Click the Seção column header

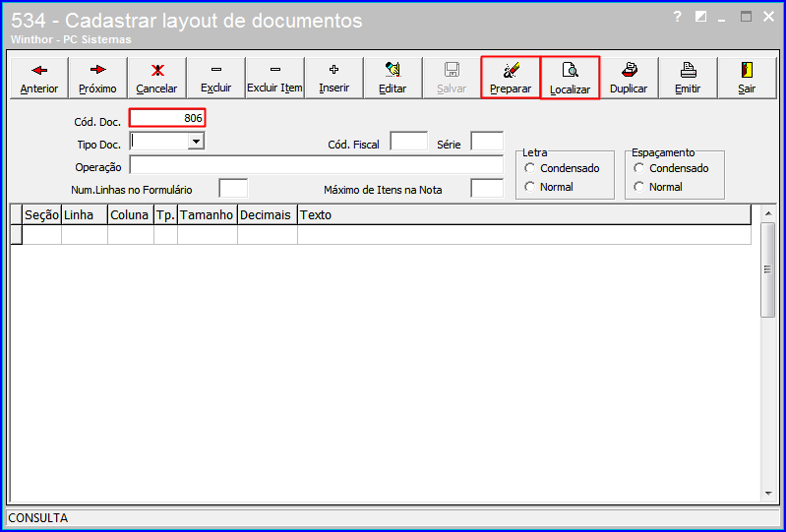42,215
